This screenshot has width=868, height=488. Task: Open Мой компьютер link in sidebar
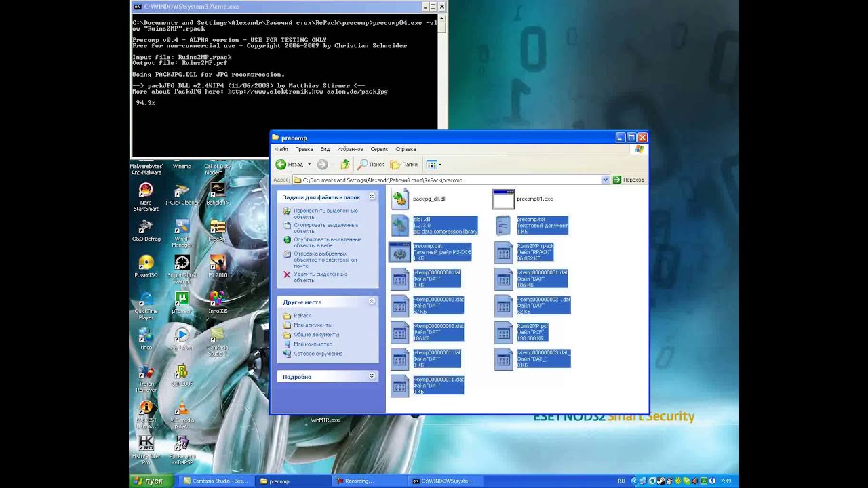point(313,344)
